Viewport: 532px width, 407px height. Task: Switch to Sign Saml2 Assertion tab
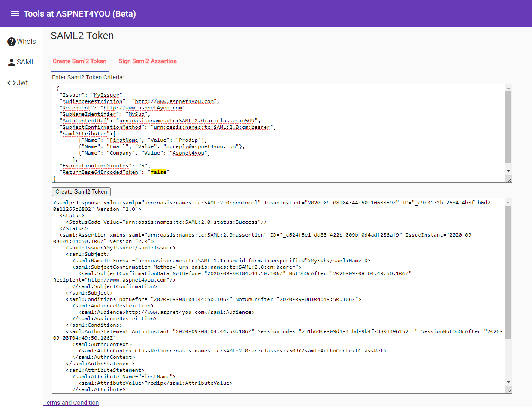[x=148, y=61]
